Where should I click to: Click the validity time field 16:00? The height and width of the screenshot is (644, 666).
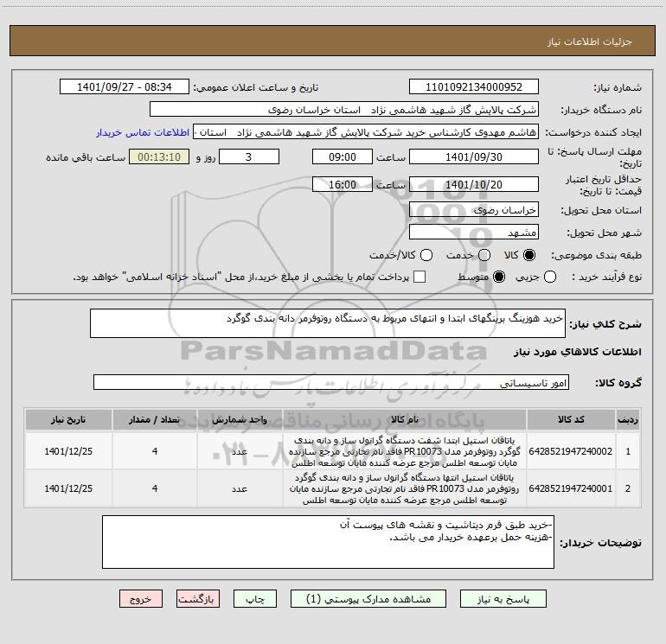coord(343,184)
